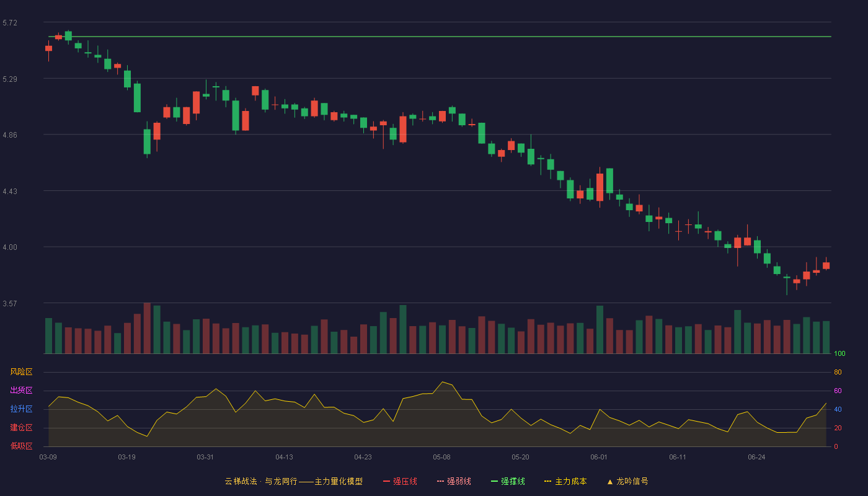Click the 4.43 price axis label
868x496 pixels.
click(x=10, y=192)
